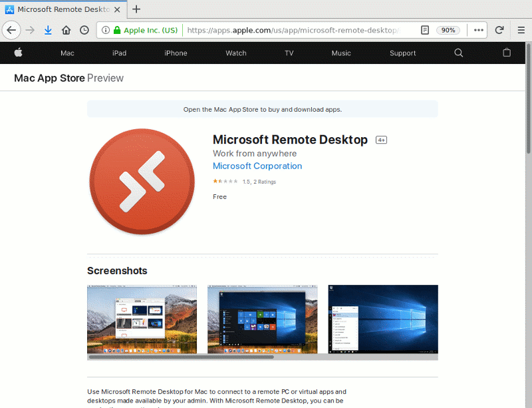Image resolution: width=532 pixels, height=408 pixels.
Task: Click the Microsoft Remote Desktop app icon
Action: coord(142,182)
